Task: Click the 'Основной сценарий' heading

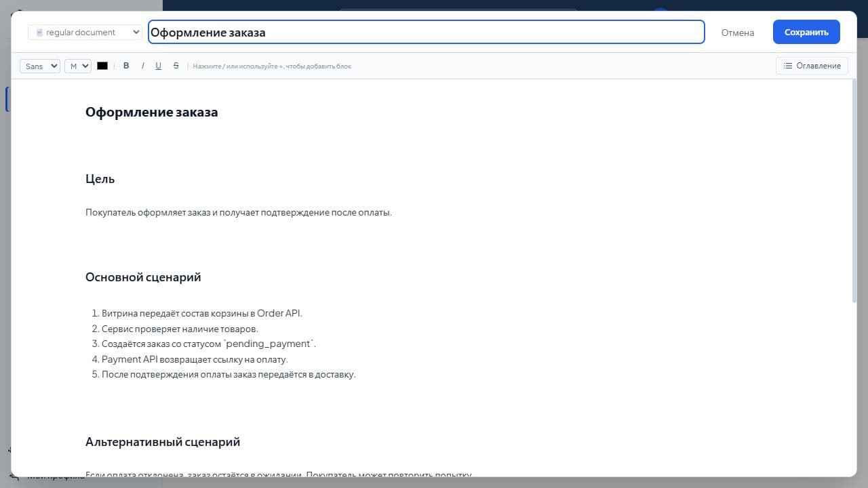Action: (x=143, y=277)
